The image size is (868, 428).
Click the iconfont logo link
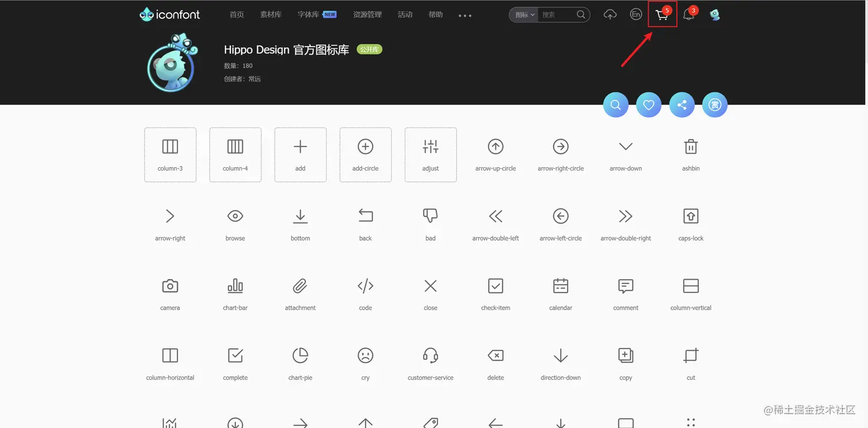pos(170,15)
